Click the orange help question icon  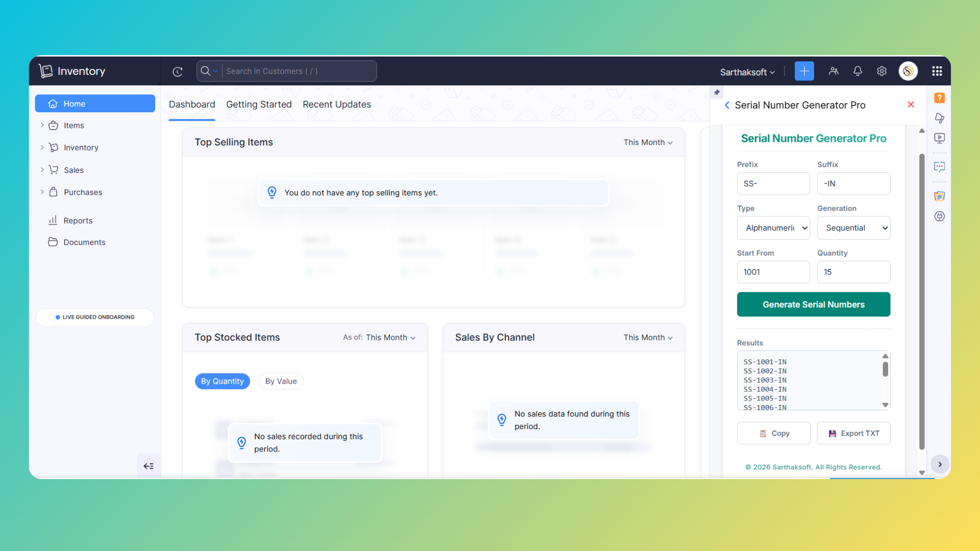tap(939, 98)
